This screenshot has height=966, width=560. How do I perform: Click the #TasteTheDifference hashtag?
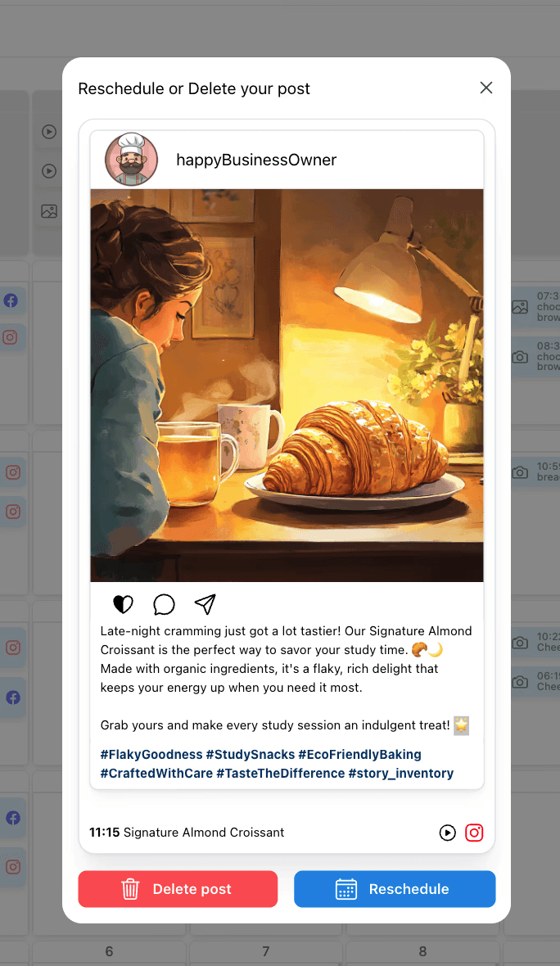point(280,773)
